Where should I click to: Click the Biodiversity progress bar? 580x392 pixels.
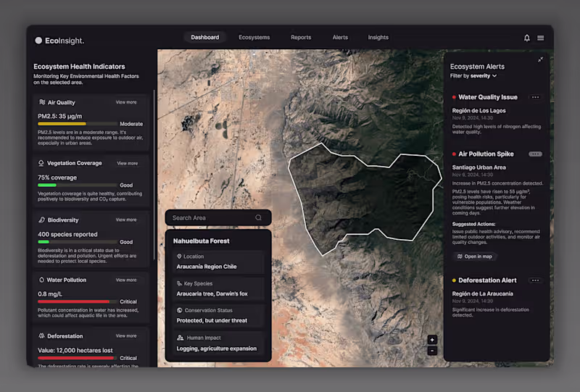click(x=78, y=242)
